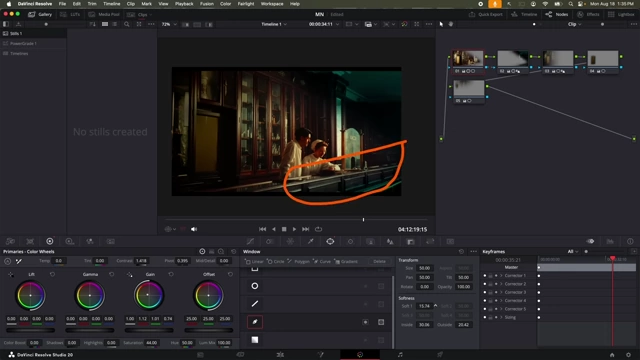Toggle keyframe dot for Corrector 1
Viewport: 640px width, 360px height.
click(496, 276)
